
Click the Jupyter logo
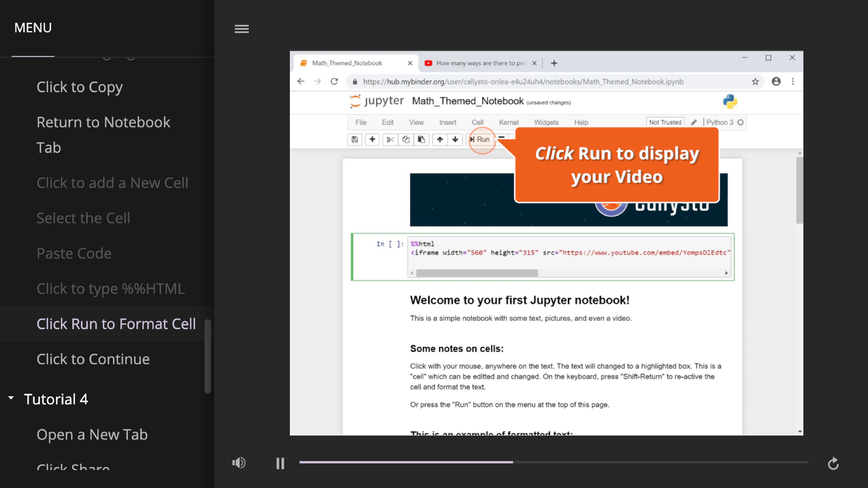[376, 101]
